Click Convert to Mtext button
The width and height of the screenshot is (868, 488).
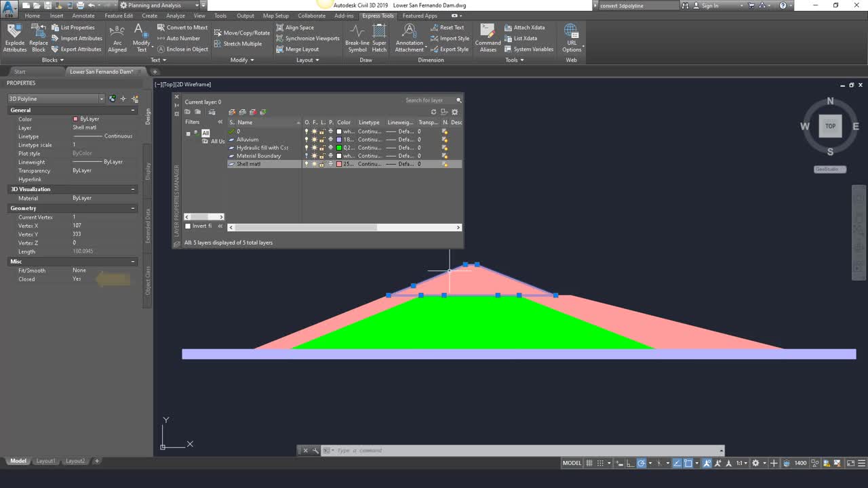[x=182, y=28]
